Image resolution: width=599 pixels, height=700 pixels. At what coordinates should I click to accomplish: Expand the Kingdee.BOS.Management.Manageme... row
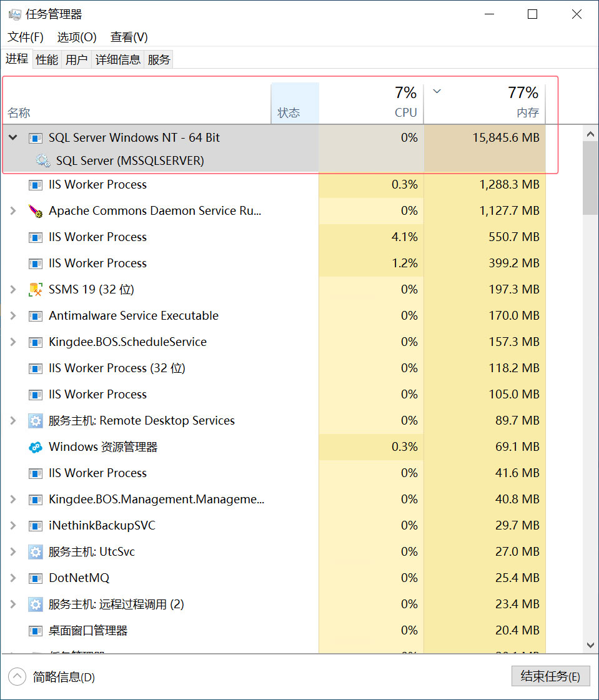[x=13, y=499]
